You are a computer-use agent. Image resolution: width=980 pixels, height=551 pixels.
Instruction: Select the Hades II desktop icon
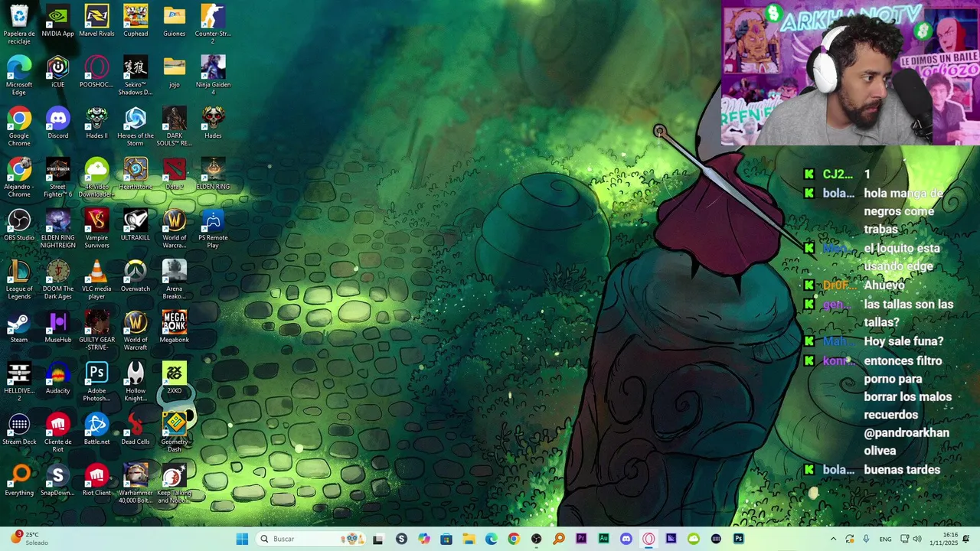coord(96,122)
